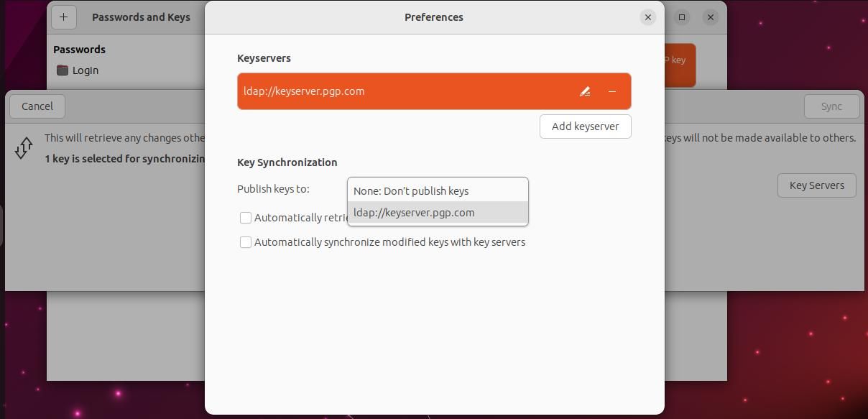868x419 pixels.
Task: Edit the keyserver using the pencil icon
Action: coord(585,91)
